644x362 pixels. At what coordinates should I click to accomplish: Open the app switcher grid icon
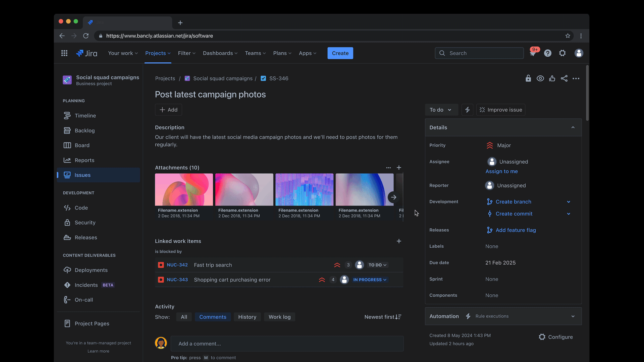64,53
